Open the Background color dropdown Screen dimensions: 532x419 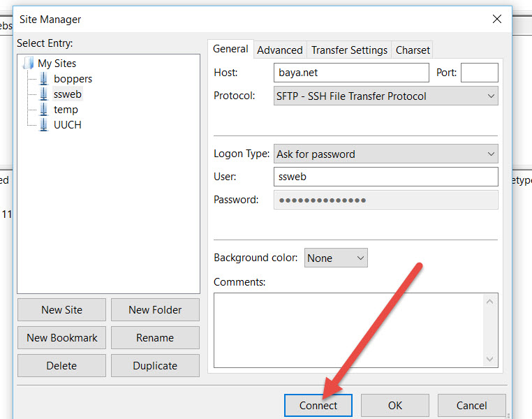pos(360,258)
